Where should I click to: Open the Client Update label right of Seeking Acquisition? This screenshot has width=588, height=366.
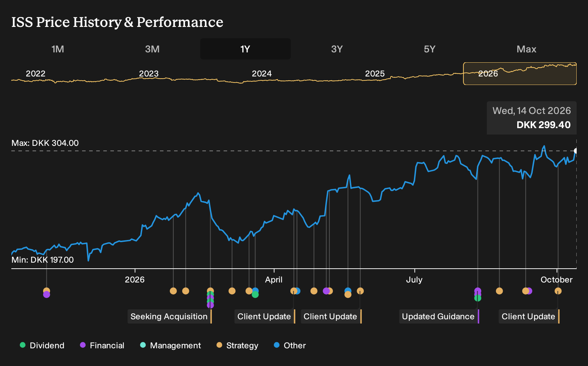tap(265, 316)
